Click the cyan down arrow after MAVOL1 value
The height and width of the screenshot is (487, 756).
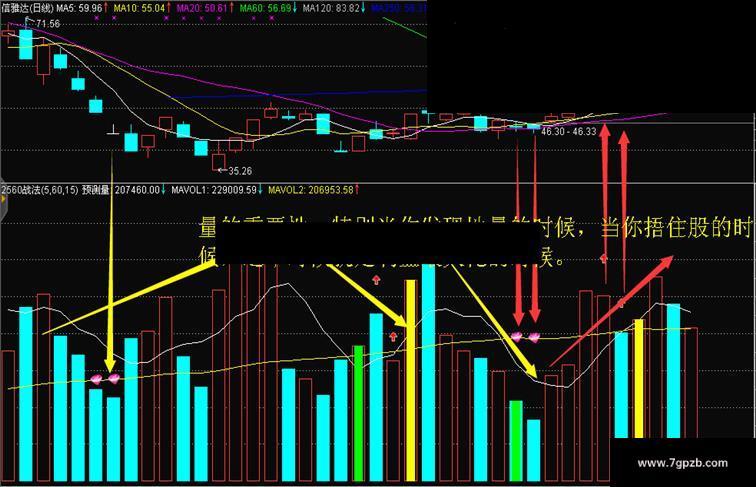[260, 190]
